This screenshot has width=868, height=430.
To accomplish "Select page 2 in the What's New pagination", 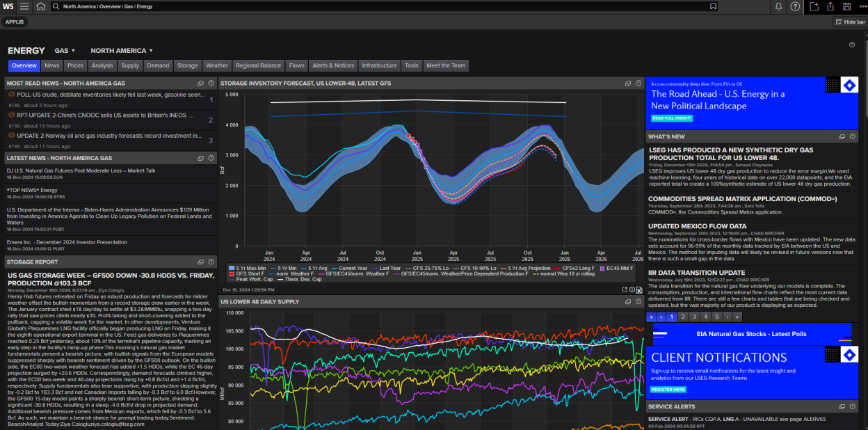I will pos(682,317).
